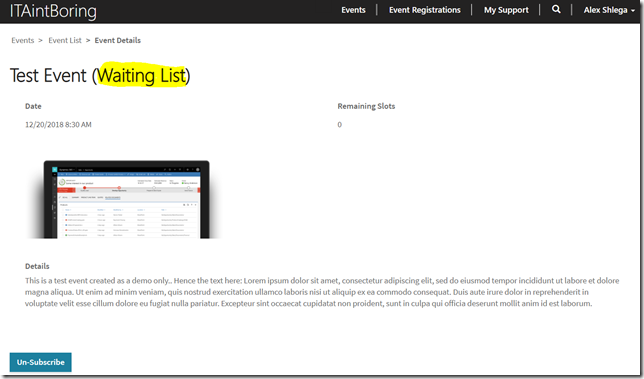Navigate to Events breadcrumb link
The height and width of the screenshot is (379, 644).
(23, 40)
